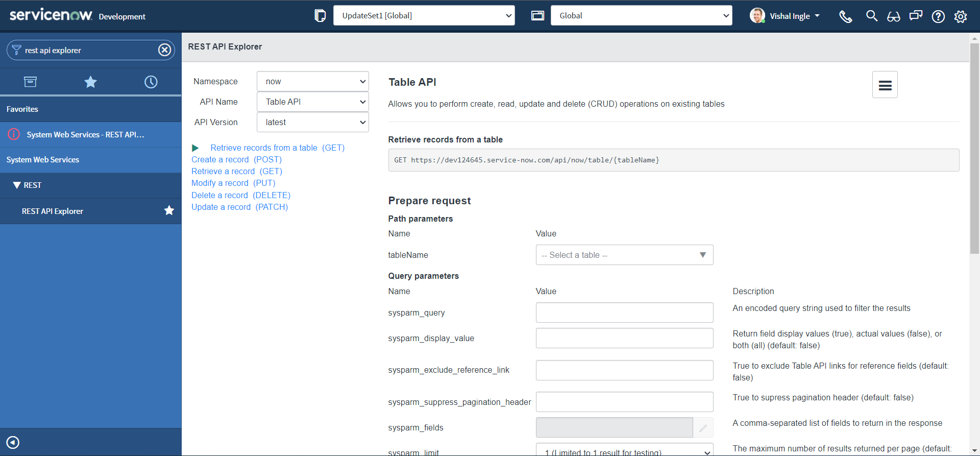Click the Vishal Ingle avatar picture

[757, 15]
